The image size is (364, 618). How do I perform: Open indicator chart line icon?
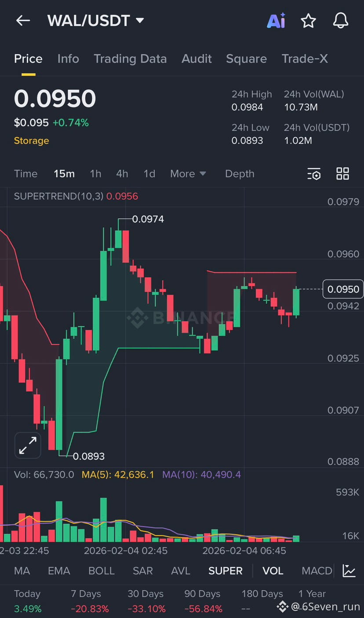coord(349,570)
